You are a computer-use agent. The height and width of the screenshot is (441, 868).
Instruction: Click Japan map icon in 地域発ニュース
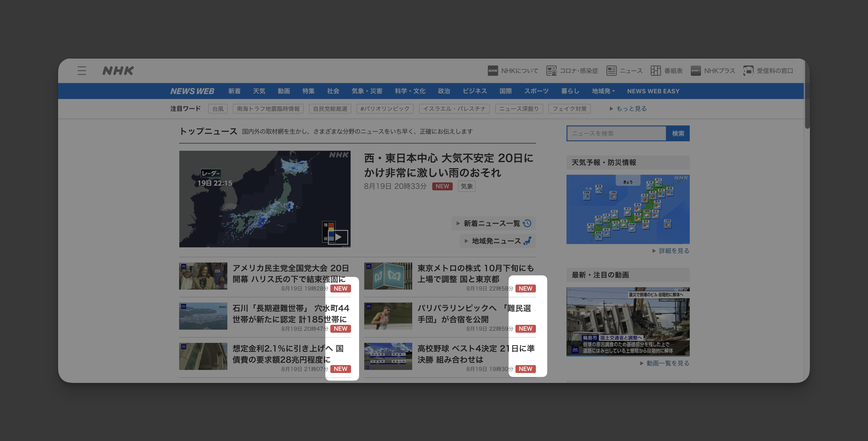tap(528, 241)
